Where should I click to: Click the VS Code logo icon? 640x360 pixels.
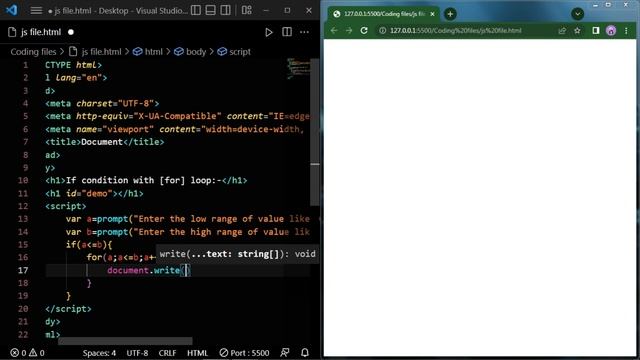(x=12, y=10)
